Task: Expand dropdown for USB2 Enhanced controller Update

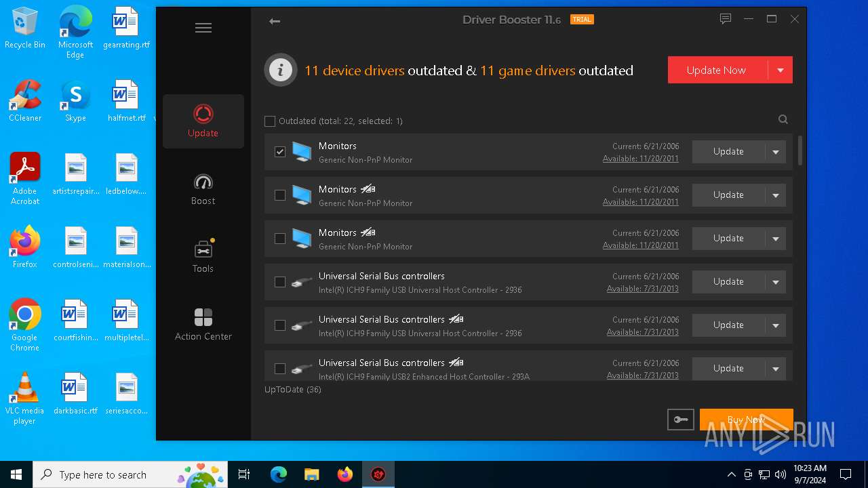Action: coord(776,369)
